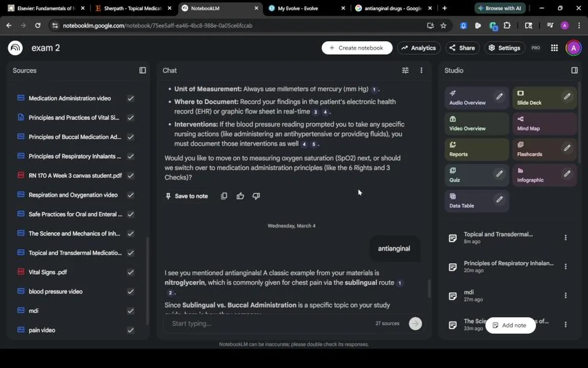The image size is (588, 368).
Task: Open menu for The Science note
Action: 566,325
